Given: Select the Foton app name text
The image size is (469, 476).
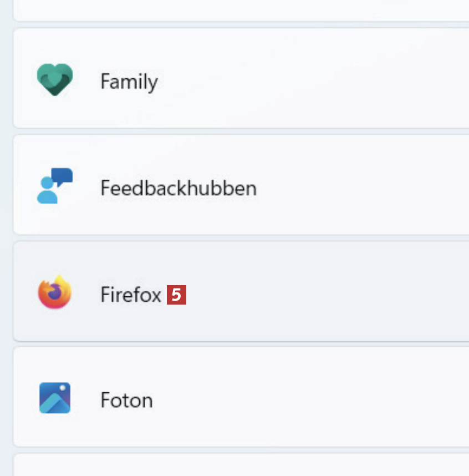Looking at the screenshot, I should [126, 400].
